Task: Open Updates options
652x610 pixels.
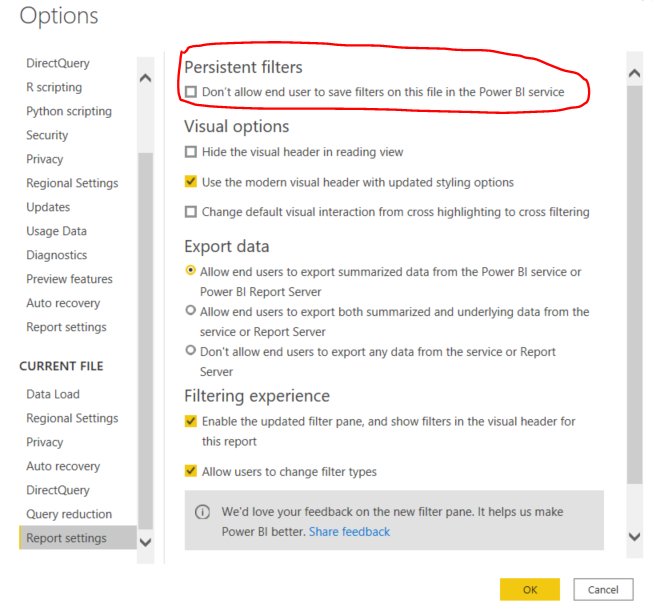Action: (48, 207)
